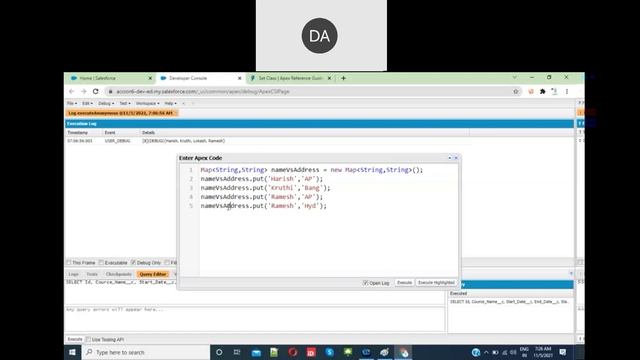Open Skype from the taskbar
Image resolution: width=640 pixels, height=360 pixels.
pos(329,352)
